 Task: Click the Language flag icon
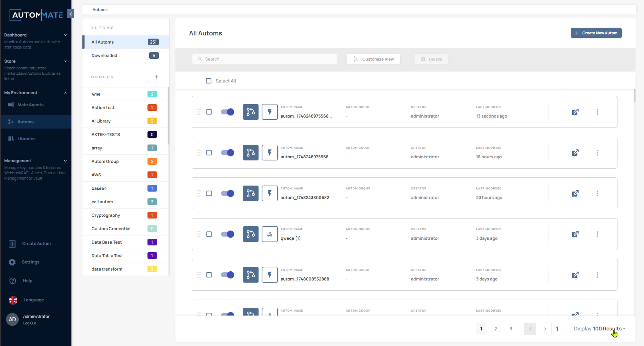click(13, 300)
